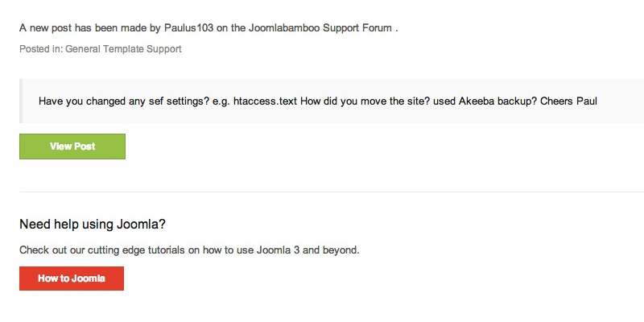Open the Joomlabamboo Support Forum name
644x322 pixels.
pyautogui.click(x=320, y=28)
